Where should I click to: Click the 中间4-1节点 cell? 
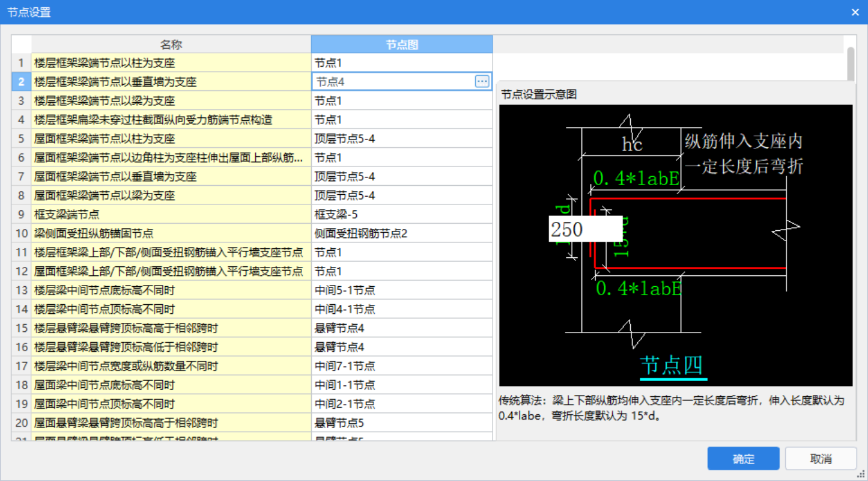pyautogui.click(x=402, y=309)
